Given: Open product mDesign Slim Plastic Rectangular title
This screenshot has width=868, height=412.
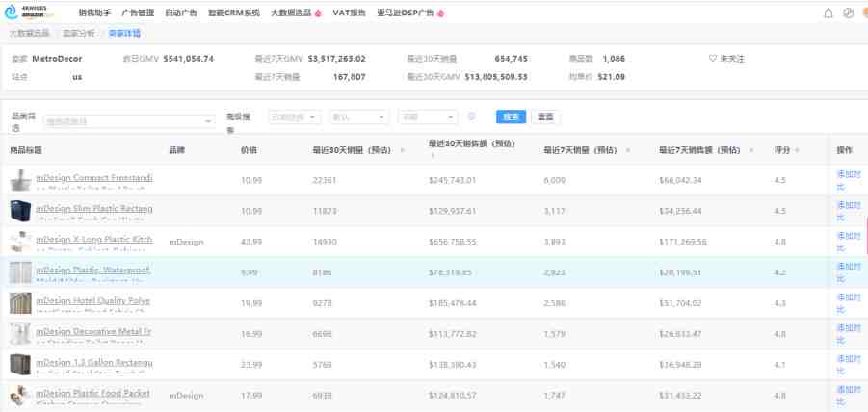Looking at the screenshot, I should pos(94,209).
